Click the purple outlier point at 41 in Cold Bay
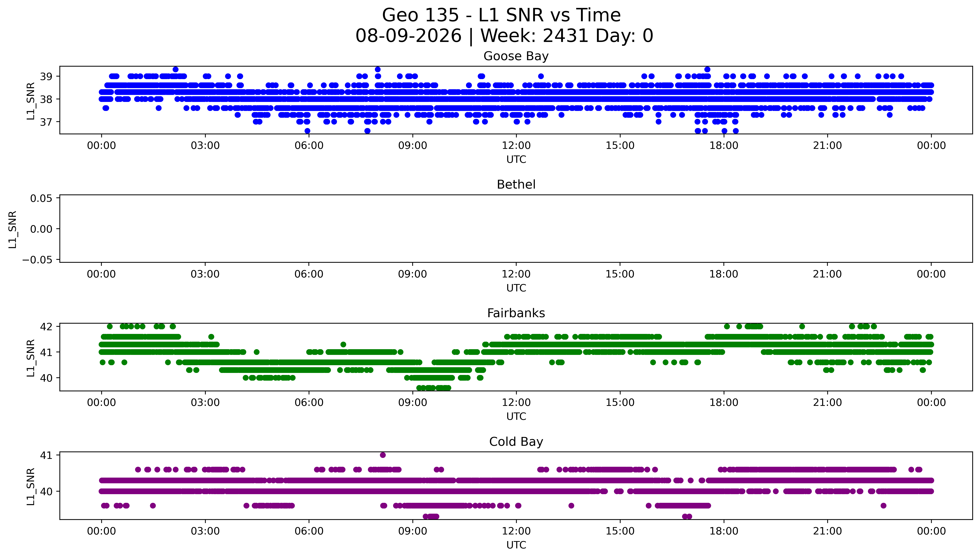 382,455
